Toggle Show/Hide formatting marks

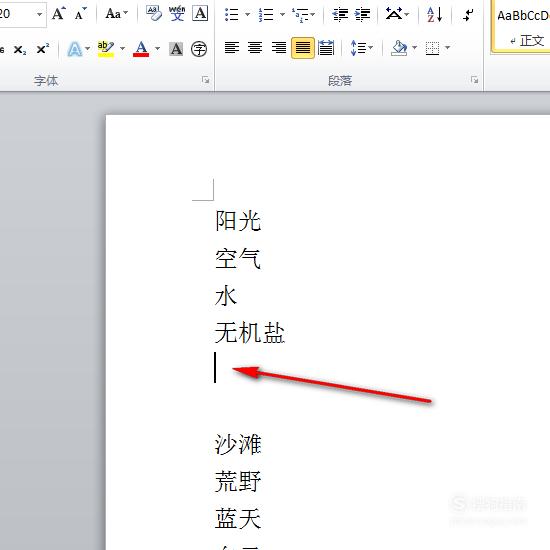[x=468, y=14]
